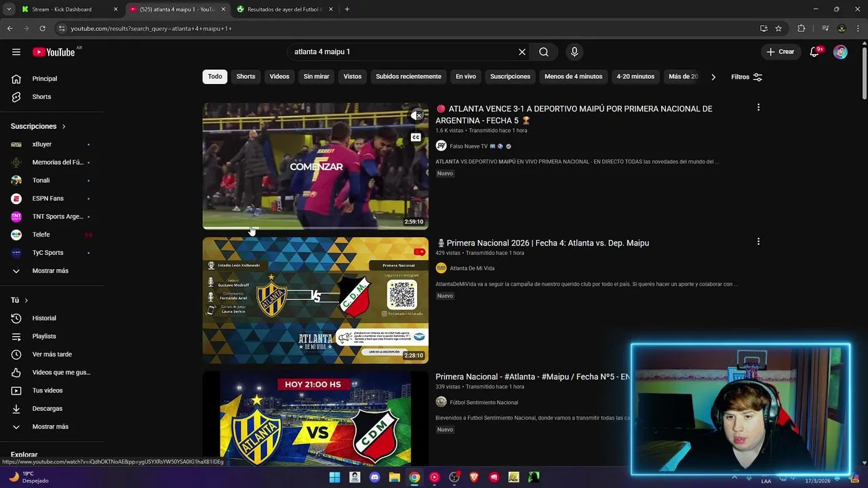The height and width of the screenshot is (488, 868).
Task: Bookmark this page with the star icon
Action: (778, 28)
